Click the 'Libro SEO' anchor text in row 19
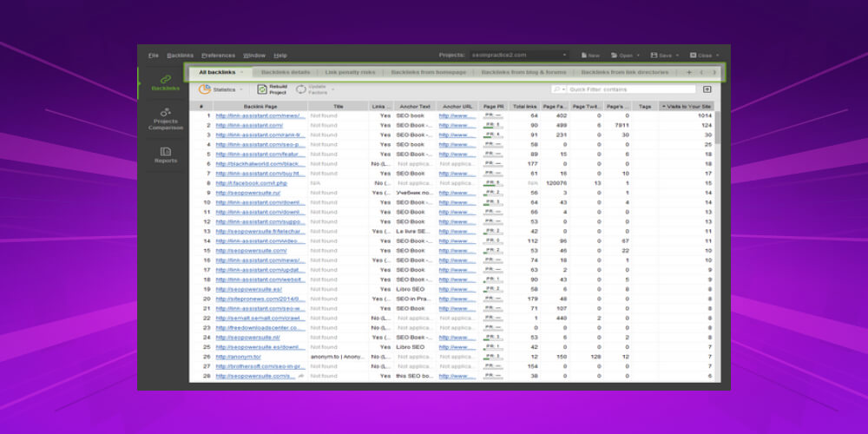 tap(411, 289)
